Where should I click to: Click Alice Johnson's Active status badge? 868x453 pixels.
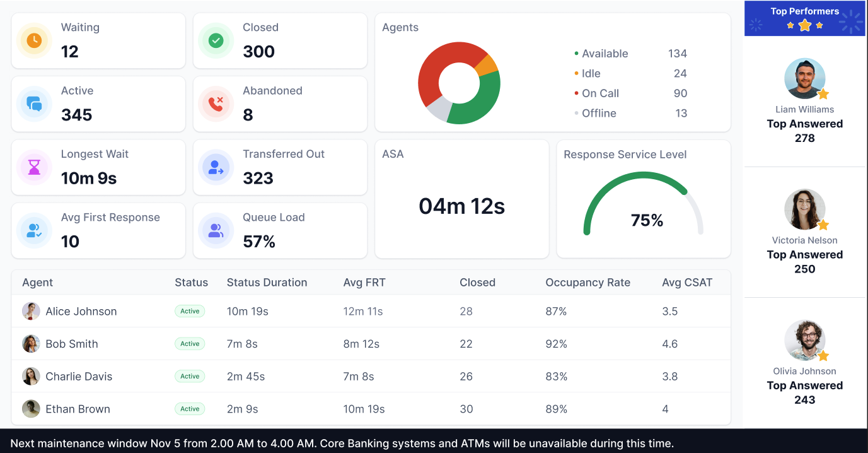click(x=190, y=311)
